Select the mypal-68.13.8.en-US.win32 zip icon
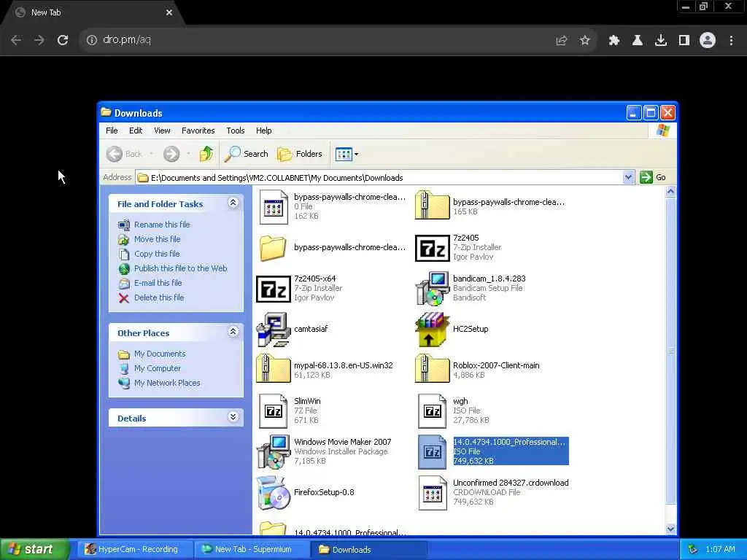747x560 pixels. pyautogui.click(x=273, y=369)
